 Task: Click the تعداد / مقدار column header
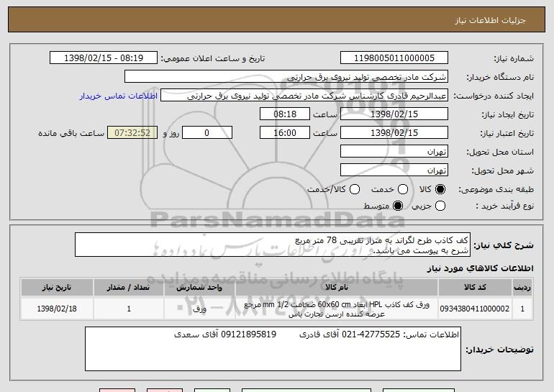coord(129,288)
